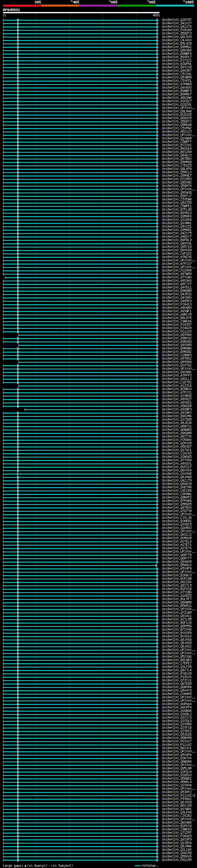Select the UniRef100_Q7Y1W0 label
The width and height of the screenshot is (197, 868).
click(176, 277)
